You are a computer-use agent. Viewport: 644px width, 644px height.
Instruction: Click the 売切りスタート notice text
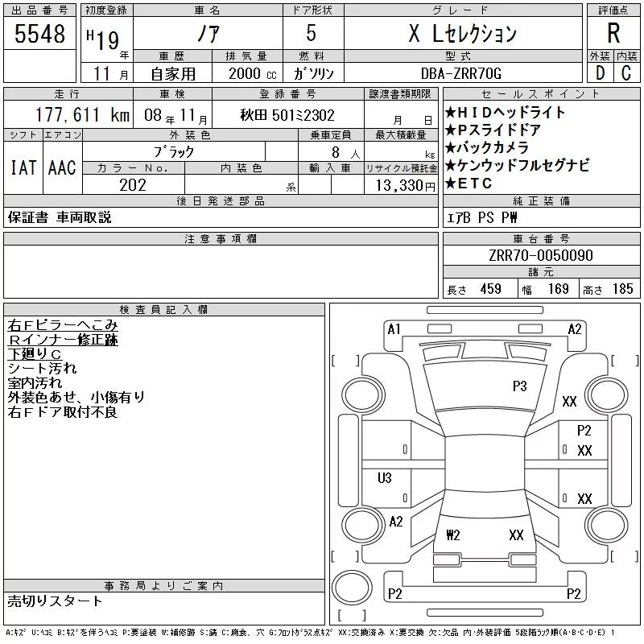click(56, 601)
